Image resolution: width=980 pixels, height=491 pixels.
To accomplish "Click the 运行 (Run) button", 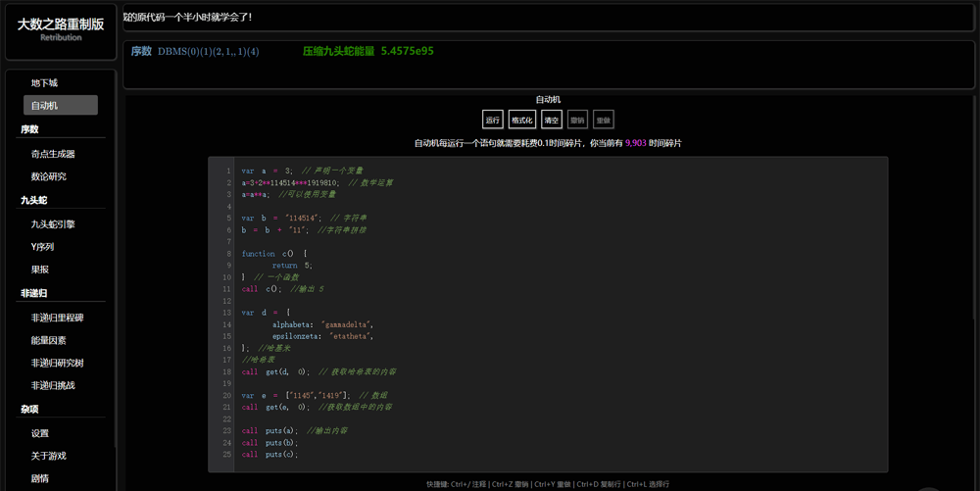I will [x=493, y=120].
